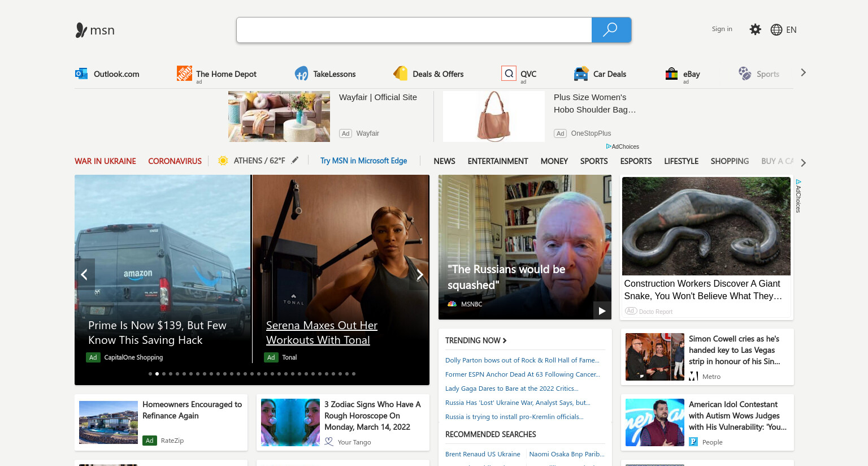Switch to the LIFESTYLE tab
Viewport: 868px width, 466px height.
tap(681, 161)
